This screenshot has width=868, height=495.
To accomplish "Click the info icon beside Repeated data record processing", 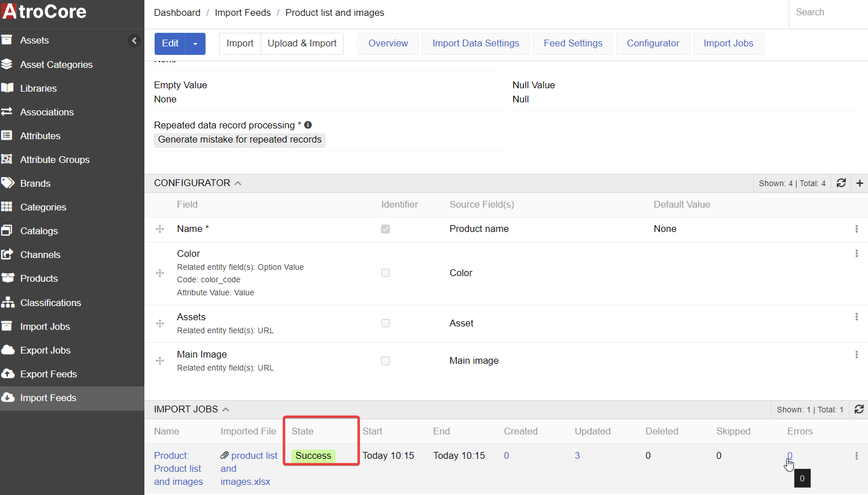I will (x=307, y=124).
